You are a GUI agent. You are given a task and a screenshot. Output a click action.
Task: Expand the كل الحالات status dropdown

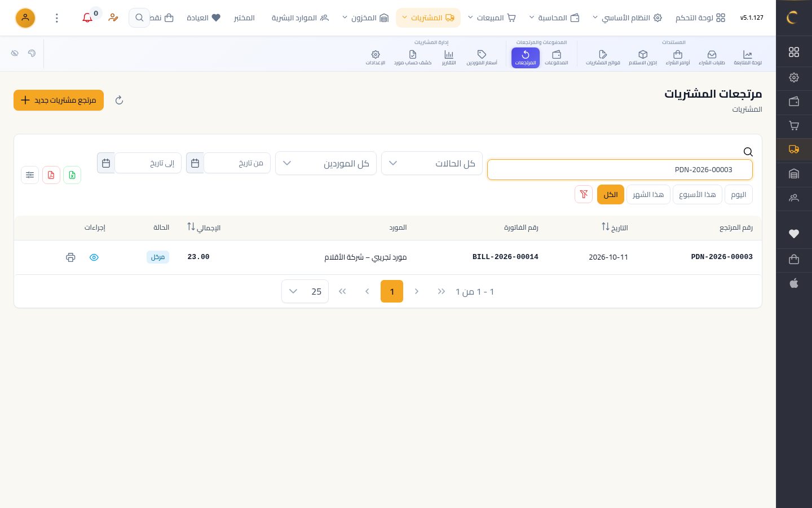[432, 163]
